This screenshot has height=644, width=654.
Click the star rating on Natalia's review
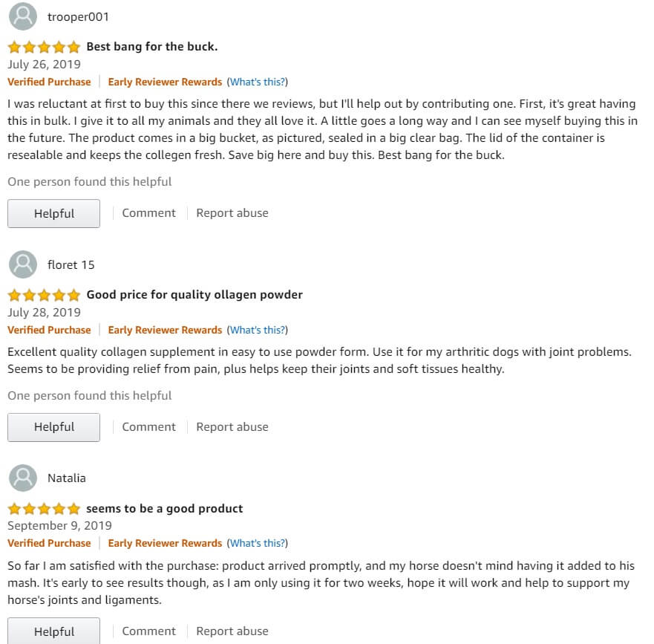pyautogui.click(x=44, y=509)
